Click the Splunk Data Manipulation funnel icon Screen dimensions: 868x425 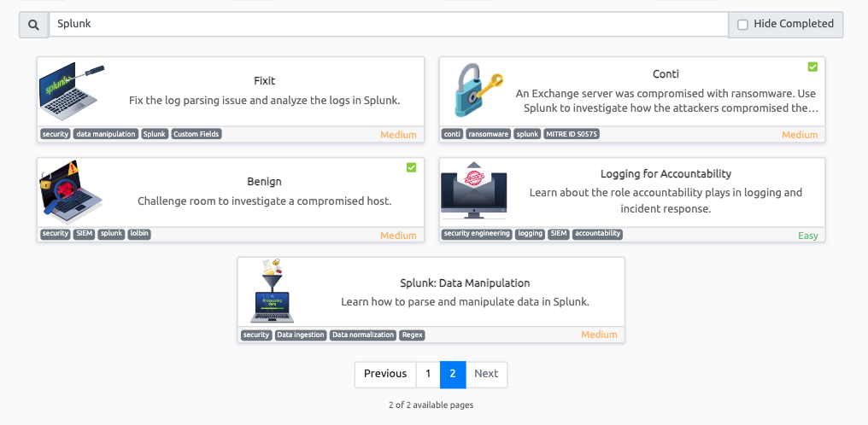pyautogui.click(x=273, y=292)
